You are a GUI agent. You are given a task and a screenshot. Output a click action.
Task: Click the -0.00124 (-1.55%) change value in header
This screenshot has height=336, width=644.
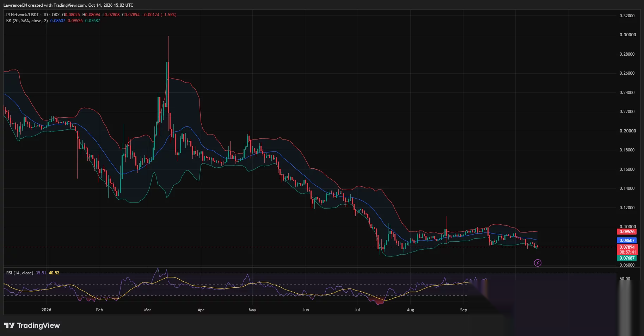(159, 15)
